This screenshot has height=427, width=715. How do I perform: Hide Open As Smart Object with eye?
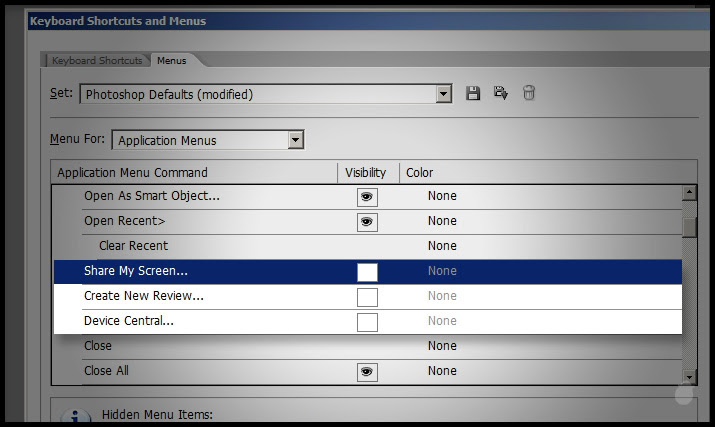coord(367,197)
